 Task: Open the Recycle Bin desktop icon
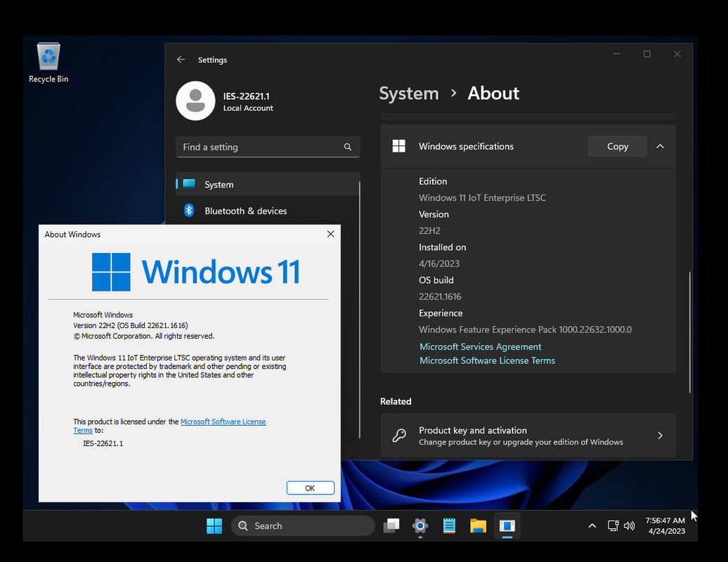pos(48,63)
